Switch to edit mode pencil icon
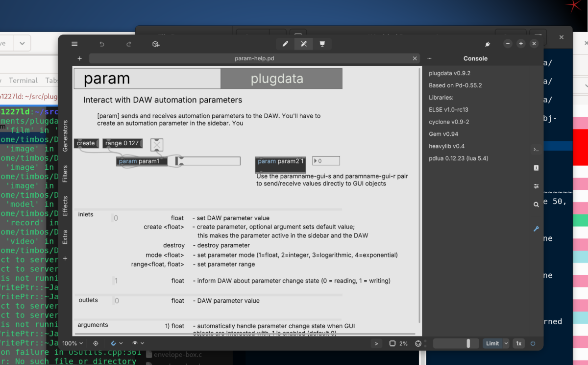Screen dimensions: 588x365 tap(285, 44)
